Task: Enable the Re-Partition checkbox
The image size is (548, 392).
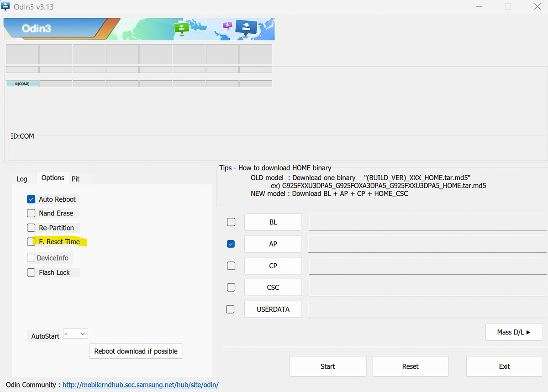Action: pos(31,227)
